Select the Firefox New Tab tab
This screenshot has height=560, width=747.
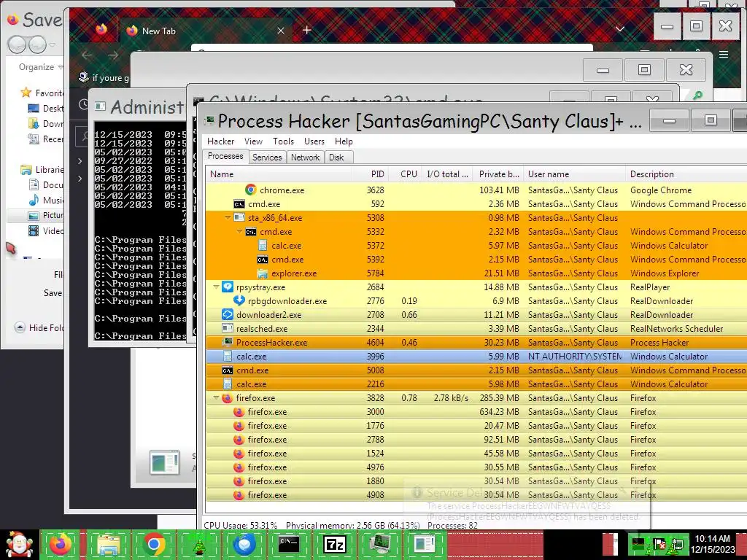(205, 31)
